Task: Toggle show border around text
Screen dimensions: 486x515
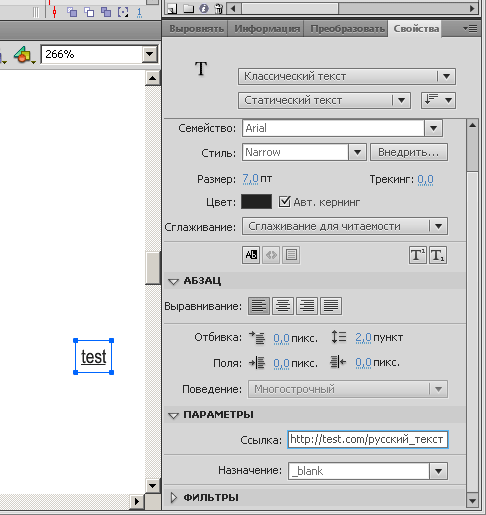Action: pos(291,255)
